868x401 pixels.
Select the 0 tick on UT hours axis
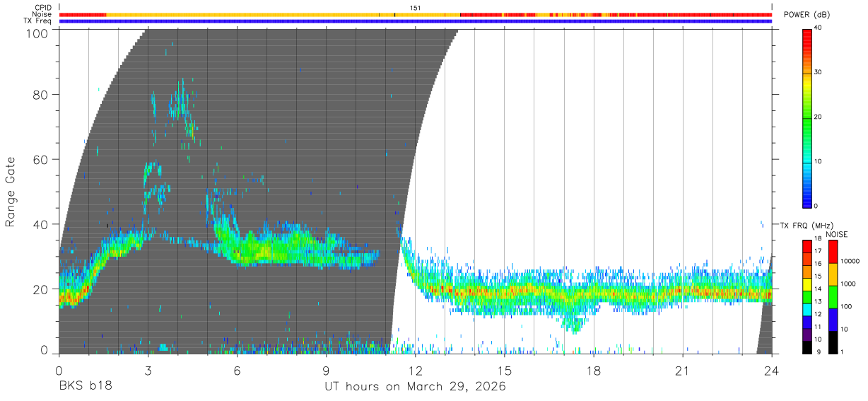point(59,371)
